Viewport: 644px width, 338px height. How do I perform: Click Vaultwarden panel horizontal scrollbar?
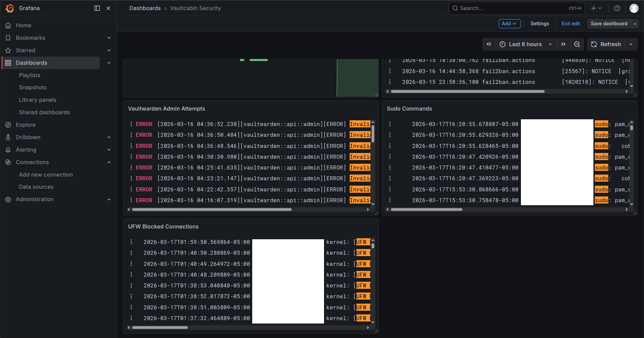pyautogui.click(x=212, y=210)
